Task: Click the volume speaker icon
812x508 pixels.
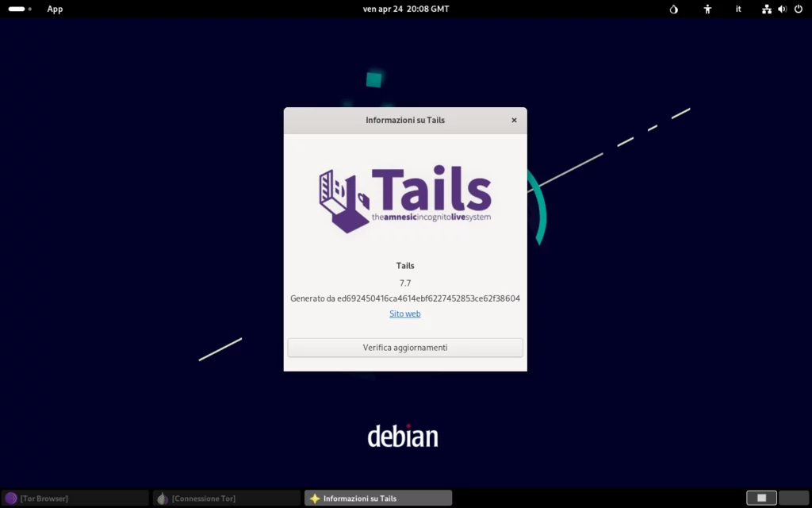Action: pos(783,9)
